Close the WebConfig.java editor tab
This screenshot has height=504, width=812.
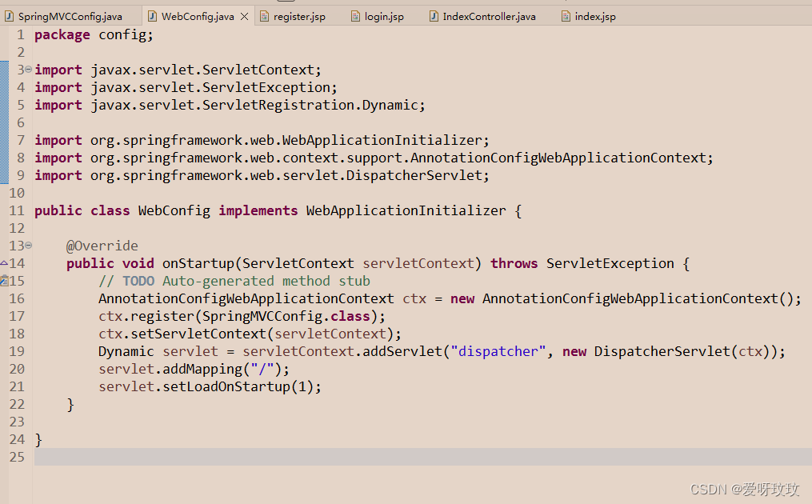(244, 14)
